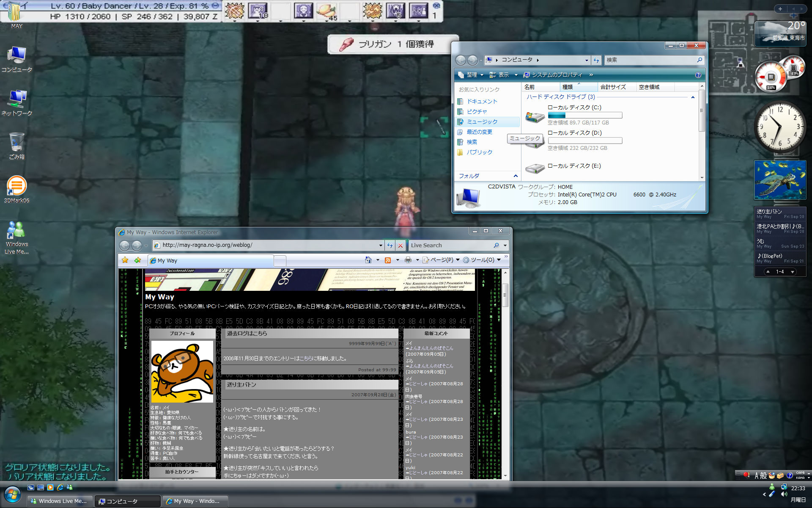Open IE address bar URL dropdown

[381, 245]
